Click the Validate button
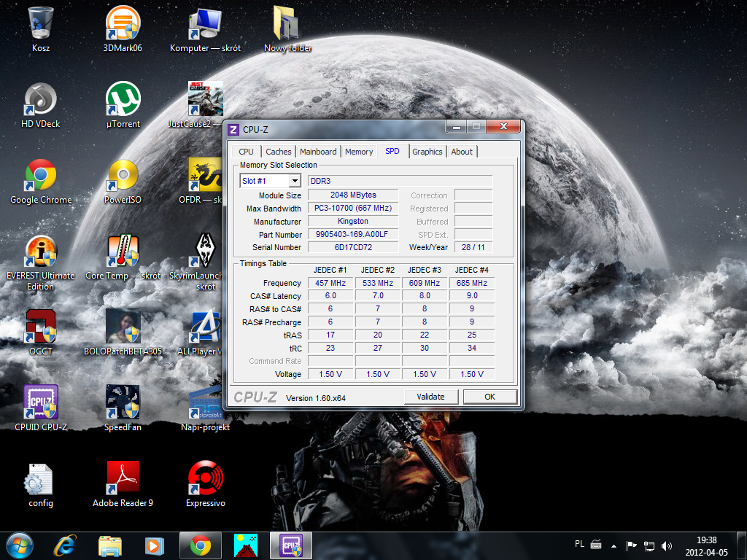This screenshot has height=560, width=747. (430, 397)
